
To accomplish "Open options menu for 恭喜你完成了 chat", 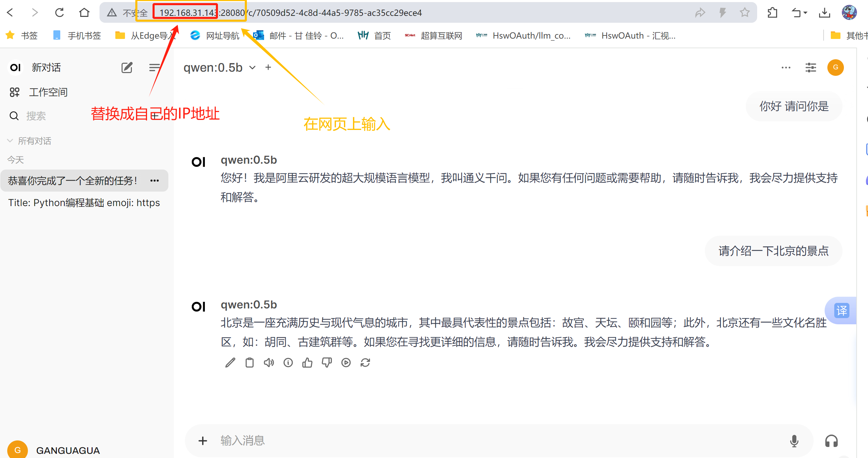I will pos(155,181).
